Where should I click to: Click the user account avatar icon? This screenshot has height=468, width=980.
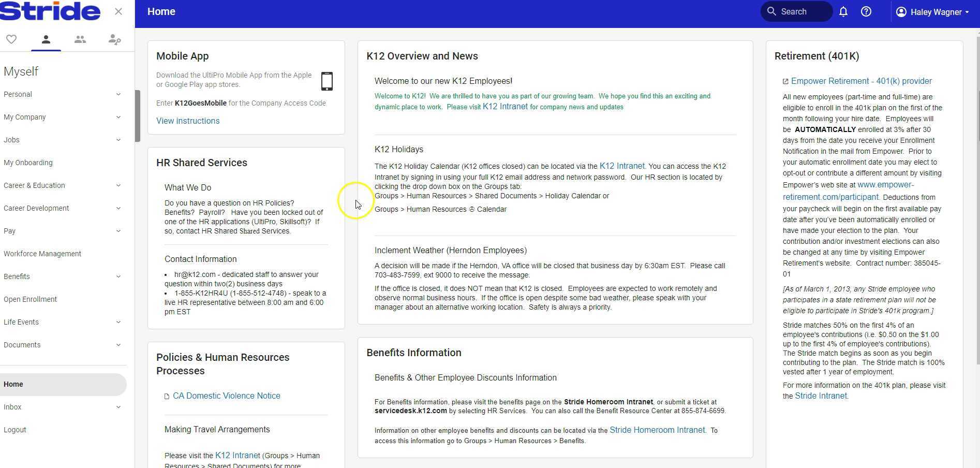click(901, 11)
